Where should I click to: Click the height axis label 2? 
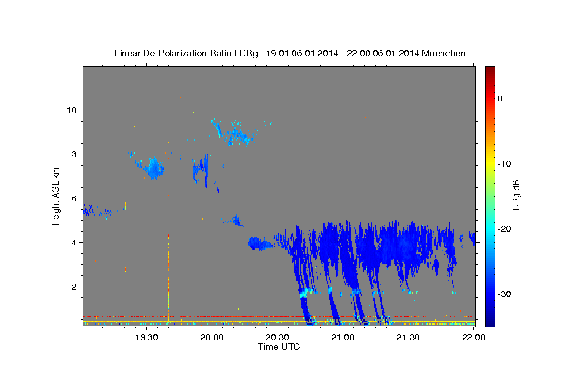click(73, 286)
